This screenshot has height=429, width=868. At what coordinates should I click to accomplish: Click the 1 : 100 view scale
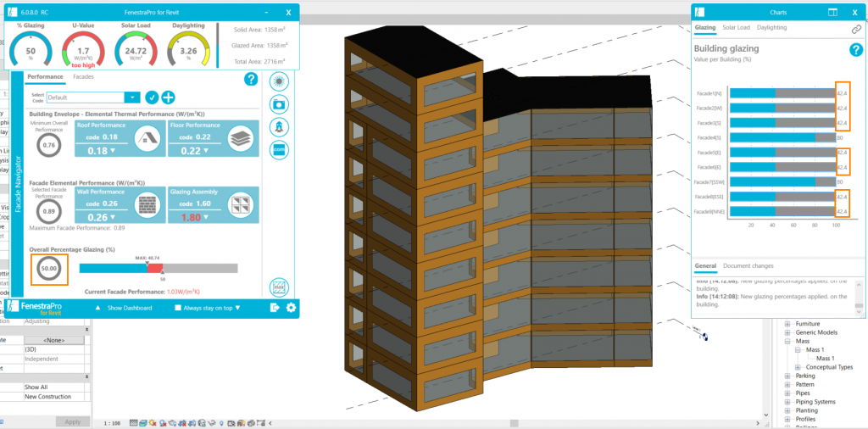pos(113,423)
